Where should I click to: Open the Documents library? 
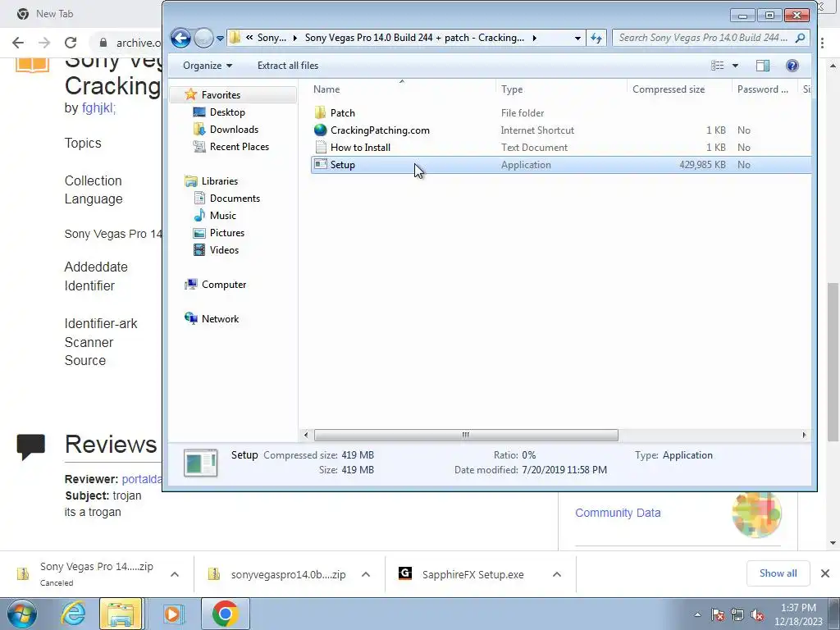tap(235, 199)
